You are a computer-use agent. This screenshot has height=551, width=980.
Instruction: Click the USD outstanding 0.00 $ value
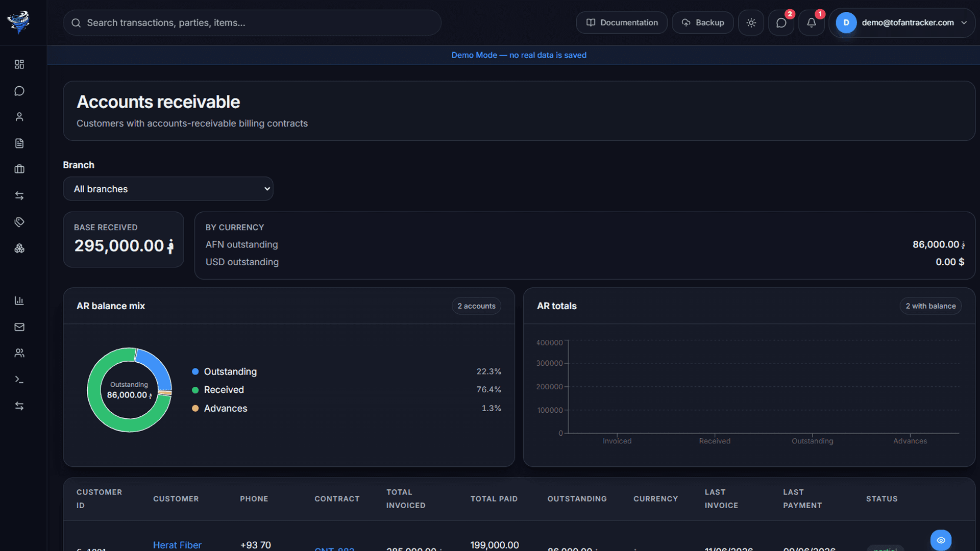click(950, 262)
